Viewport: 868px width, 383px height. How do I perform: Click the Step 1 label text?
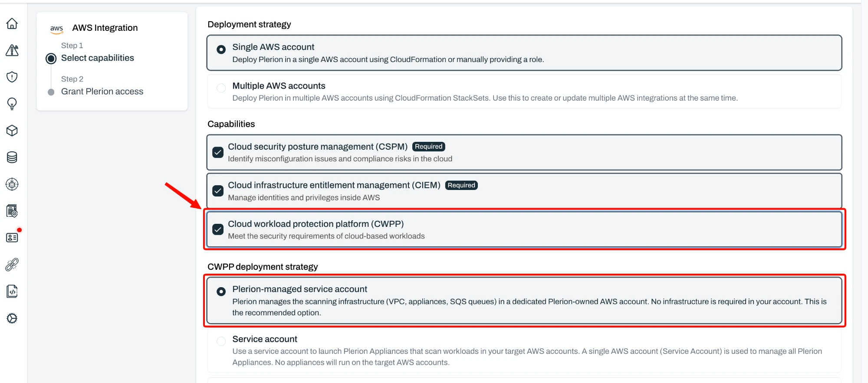72,46
